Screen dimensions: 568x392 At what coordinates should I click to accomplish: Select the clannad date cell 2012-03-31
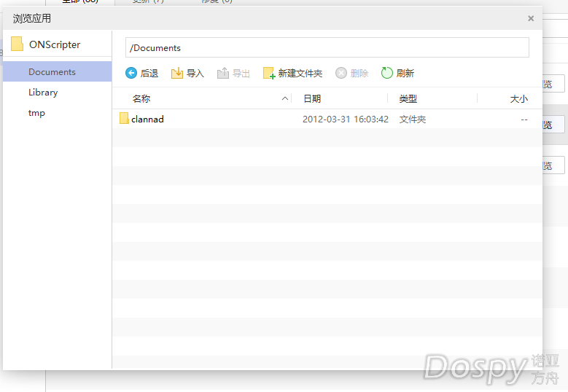[x=345, y=119]
